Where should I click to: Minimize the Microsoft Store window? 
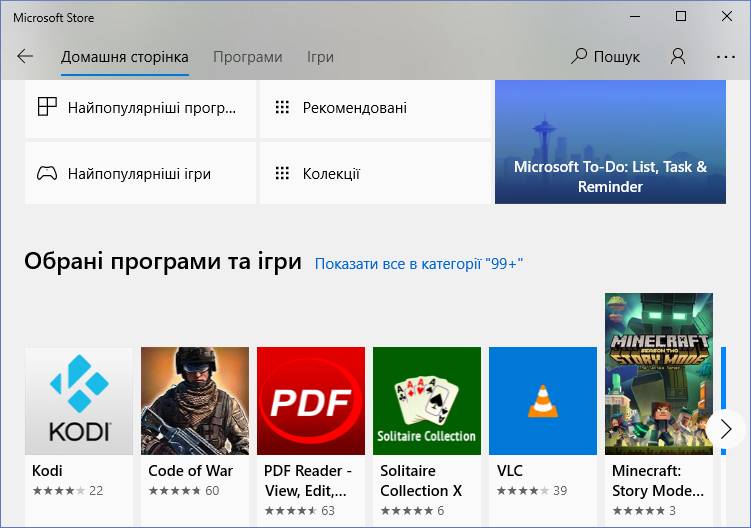pyautogui.click(x=635, y=16)
